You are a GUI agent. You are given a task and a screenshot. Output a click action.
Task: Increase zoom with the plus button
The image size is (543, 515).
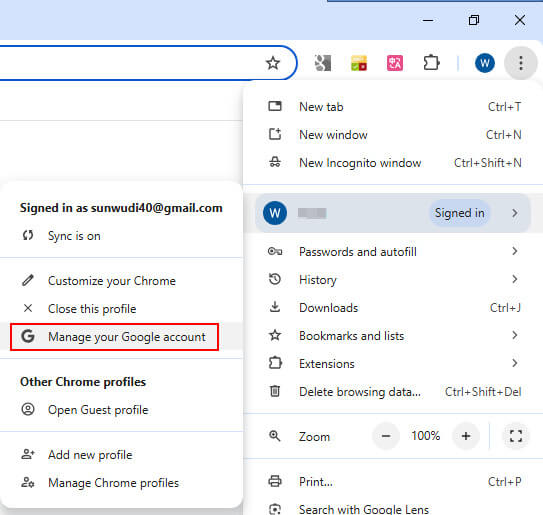click(x=466, y=436)
